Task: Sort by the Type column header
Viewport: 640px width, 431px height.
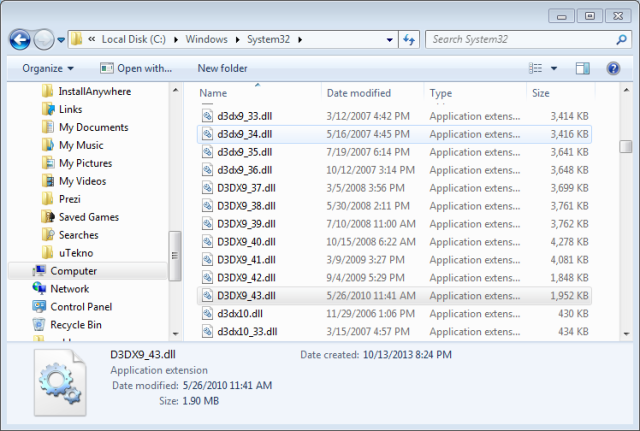Action: point(475,93)
